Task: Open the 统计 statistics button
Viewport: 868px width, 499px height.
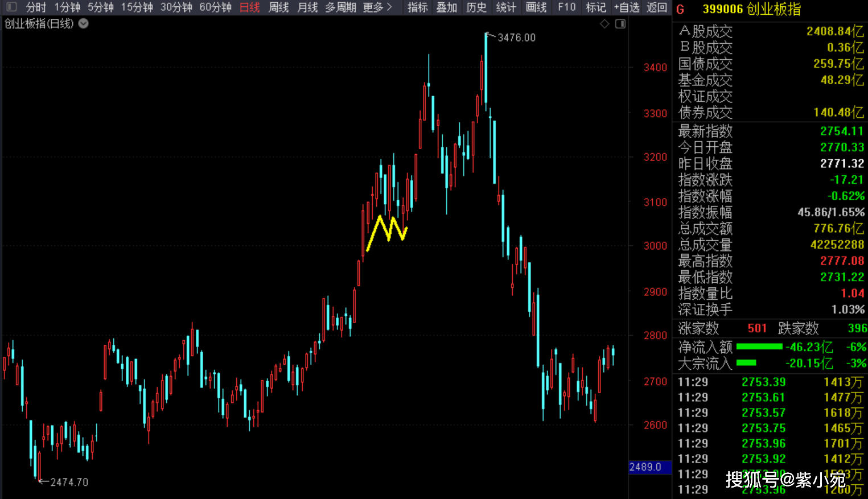Action: tap(506, 7)
